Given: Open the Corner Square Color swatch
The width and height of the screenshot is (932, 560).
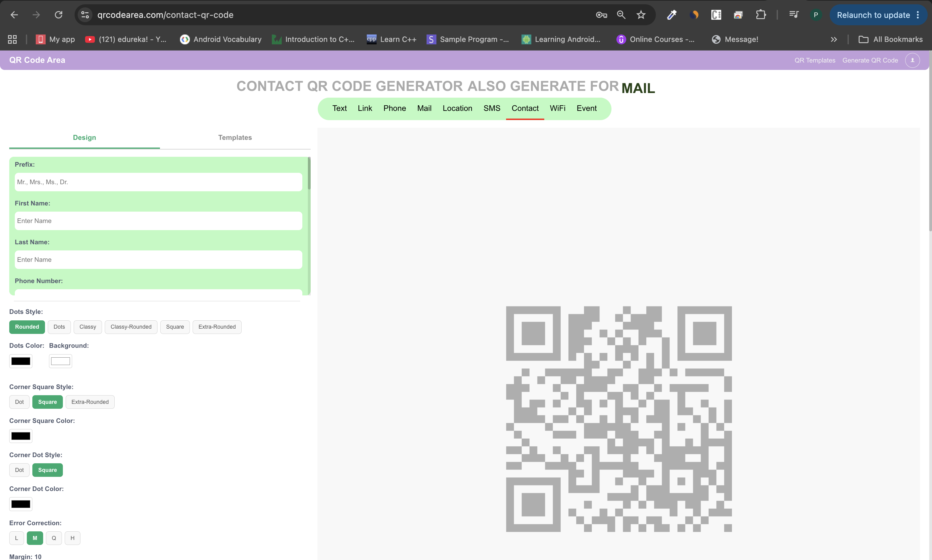Looking at the screenshot, I should tap(21, 436).
